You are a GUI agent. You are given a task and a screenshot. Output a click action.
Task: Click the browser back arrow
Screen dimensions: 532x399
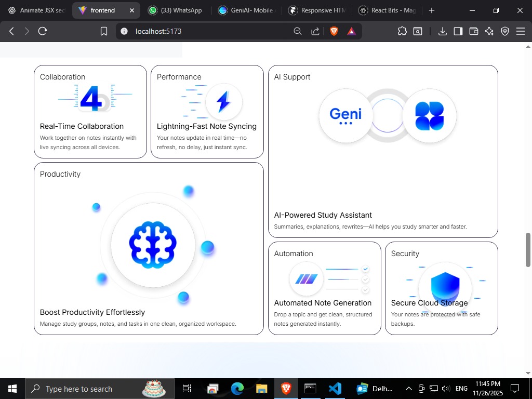coord(11,31)
